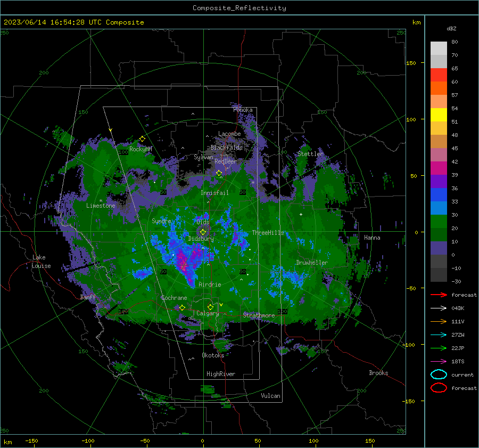Click the RockyMH label

(141, 149)
